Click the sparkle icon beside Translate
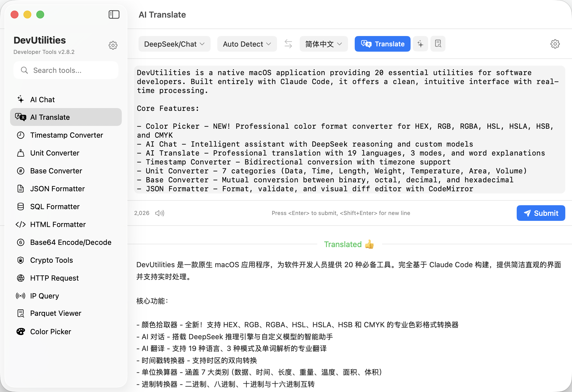The image size is (572, 392). coord(420,44)
